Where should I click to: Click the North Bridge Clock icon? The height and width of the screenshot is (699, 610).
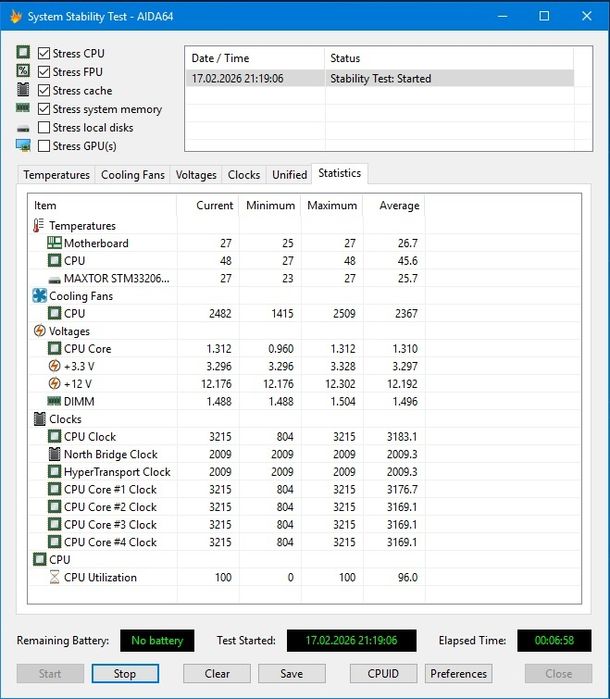click(x=54, y=454)
